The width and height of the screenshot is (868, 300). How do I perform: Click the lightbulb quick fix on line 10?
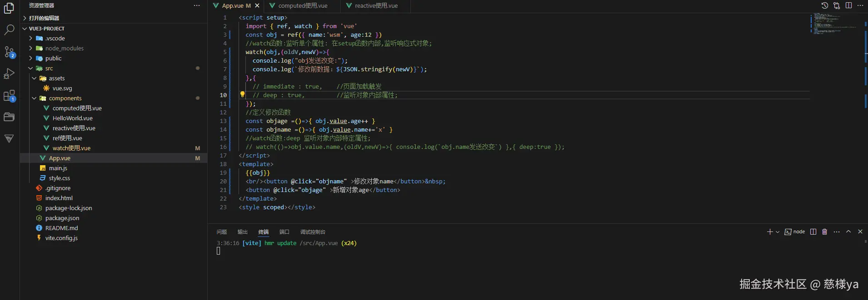(x=242, y=94)
